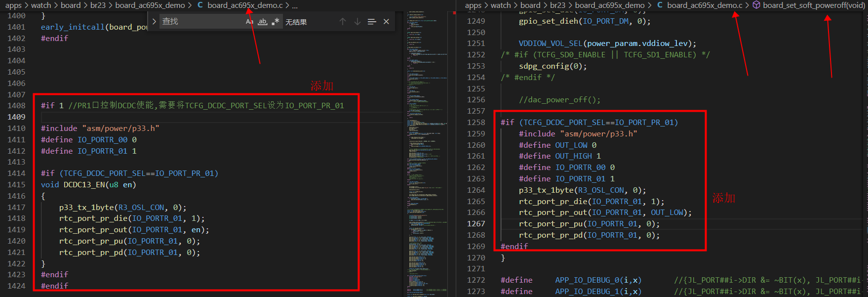868x297 pixels.
Task: Click 'void DCDC13_EN(u8 en)' function declaration
Action: tap(88, 185)
